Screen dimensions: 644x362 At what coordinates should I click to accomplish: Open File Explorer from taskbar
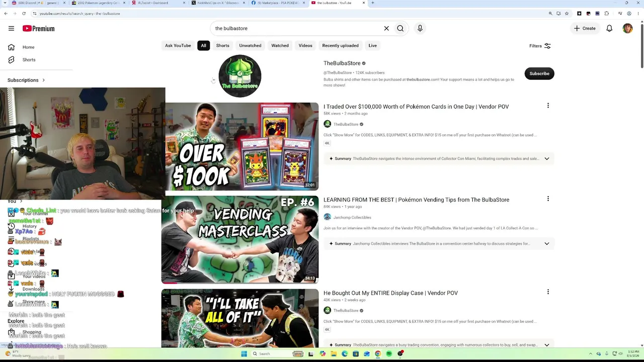(334, 354)
